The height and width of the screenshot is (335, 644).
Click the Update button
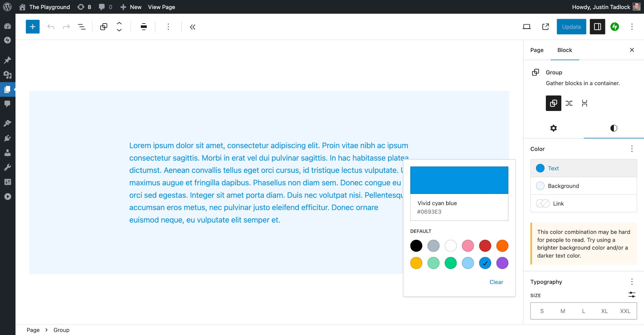click(571, 27)
